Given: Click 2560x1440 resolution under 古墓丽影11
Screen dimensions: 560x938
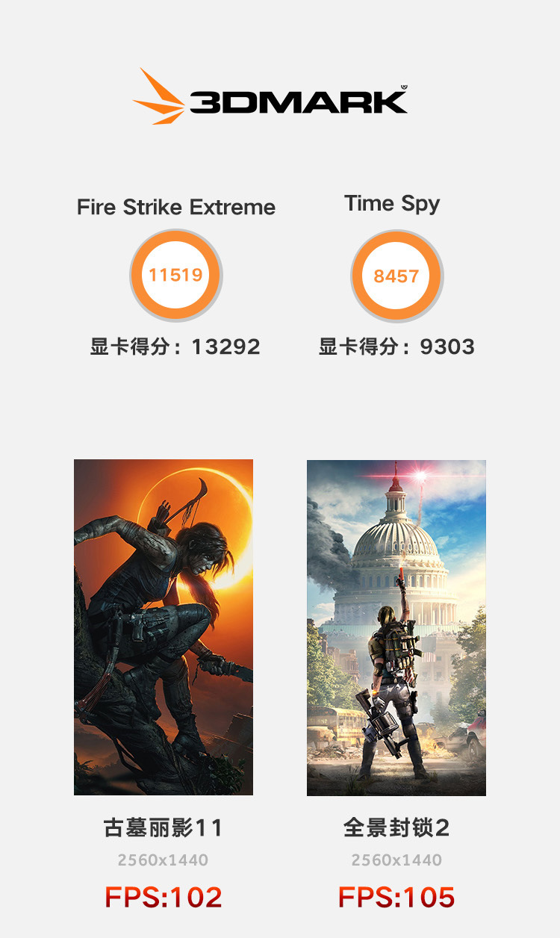Looking at the screenshot, I should tap(163, 860).
